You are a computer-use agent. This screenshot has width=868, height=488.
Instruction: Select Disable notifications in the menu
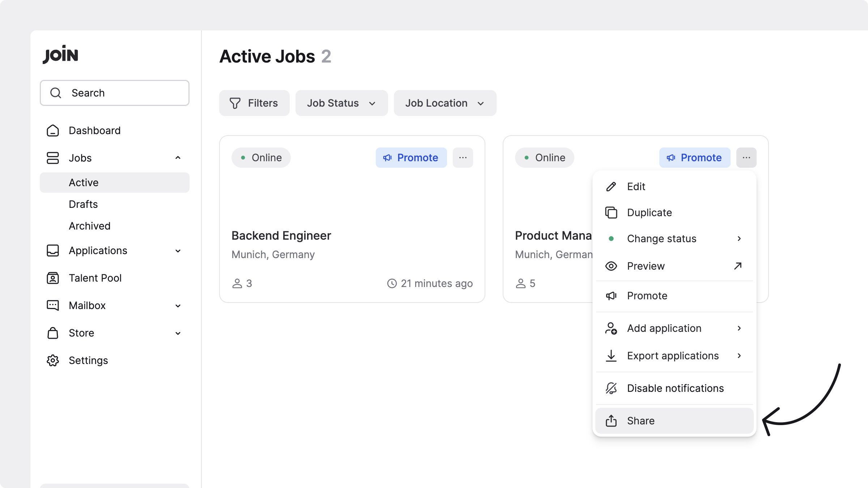(x=675, y=388)
